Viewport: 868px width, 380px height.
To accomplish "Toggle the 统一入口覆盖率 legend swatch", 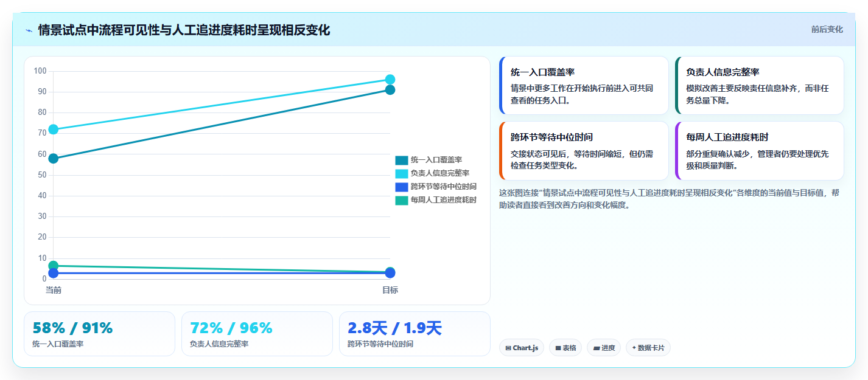I will [402, 161].
